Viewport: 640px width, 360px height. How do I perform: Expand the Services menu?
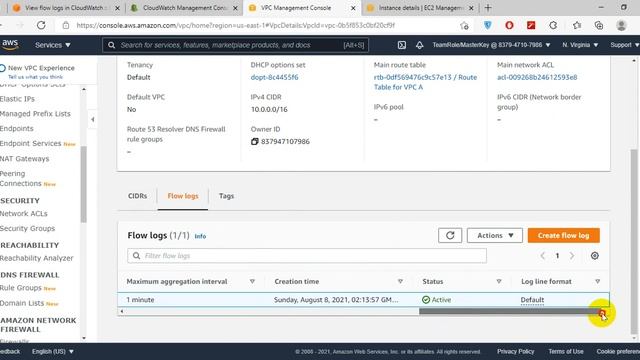(x=53, y=45)
